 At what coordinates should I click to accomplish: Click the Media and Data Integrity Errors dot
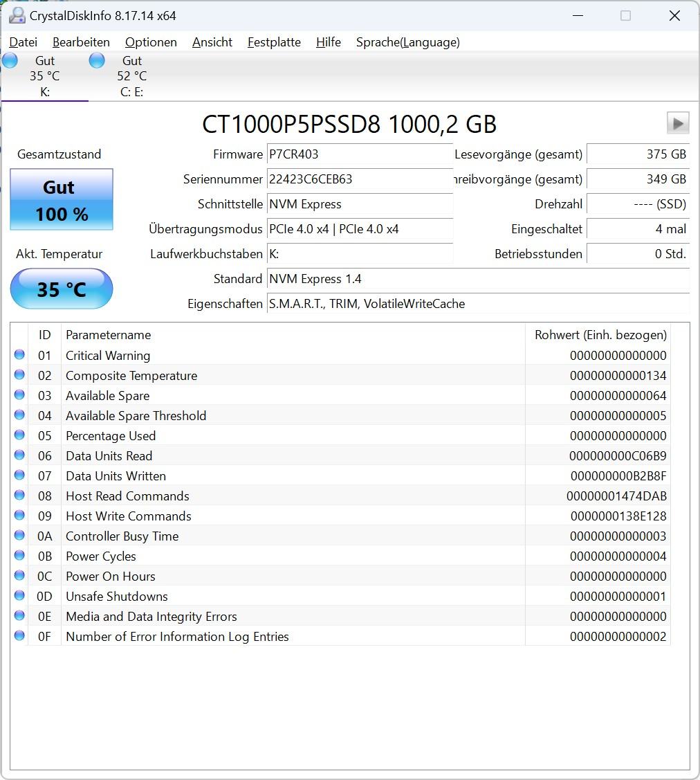(19, 615)
